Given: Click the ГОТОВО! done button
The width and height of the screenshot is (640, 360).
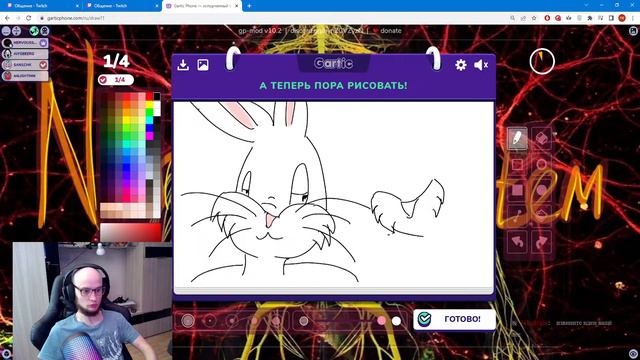Looking at the screenshot, I should pyautogui.click(x=454, y=319).
